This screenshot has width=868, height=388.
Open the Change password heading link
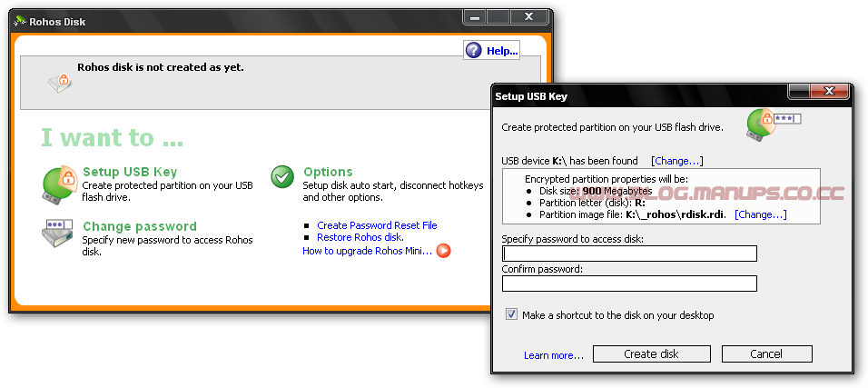pos(140,226)
